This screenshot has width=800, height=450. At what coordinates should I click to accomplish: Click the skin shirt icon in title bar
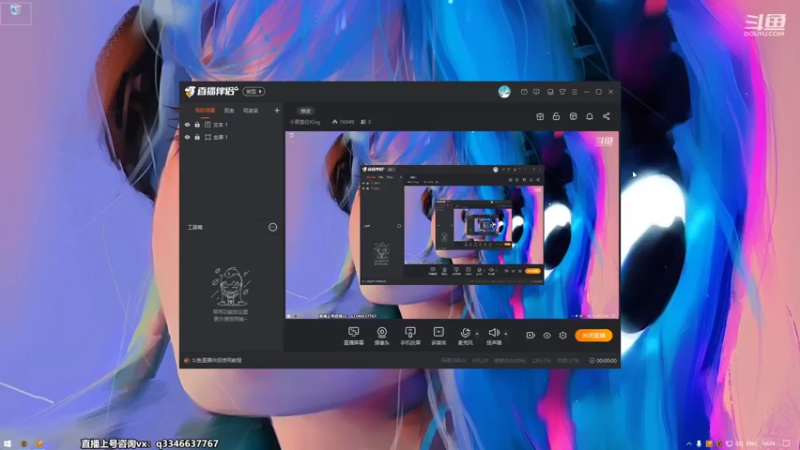[x=562, y=92]
